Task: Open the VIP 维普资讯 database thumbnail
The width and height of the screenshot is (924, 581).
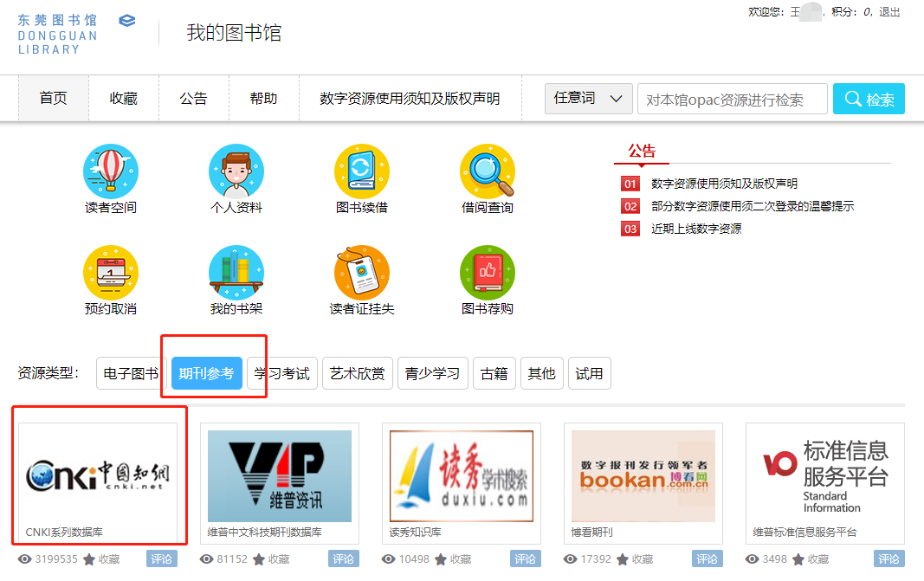Action: coord(280,476)
